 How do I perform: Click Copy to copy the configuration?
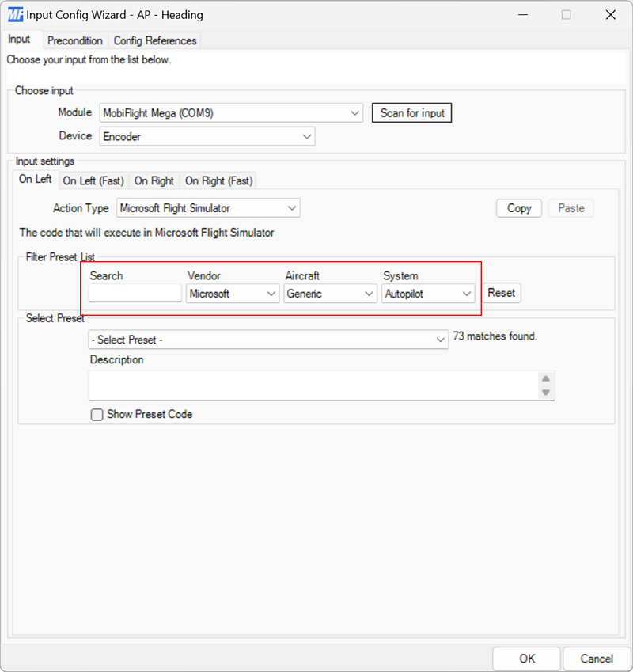[x=518, y=207]
